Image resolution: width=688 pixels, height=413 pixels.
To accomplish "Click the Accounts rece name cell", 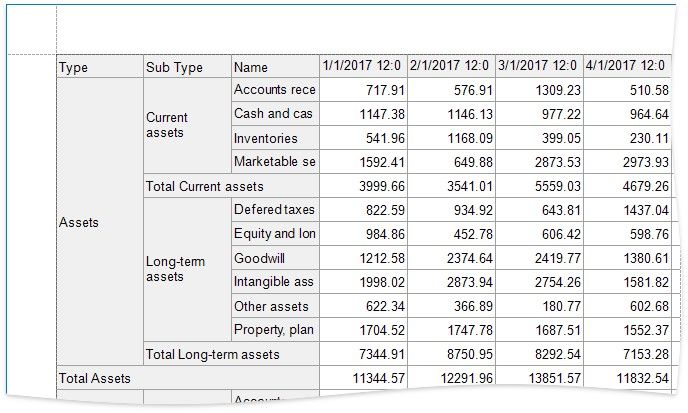I will [x=275, y=90].
